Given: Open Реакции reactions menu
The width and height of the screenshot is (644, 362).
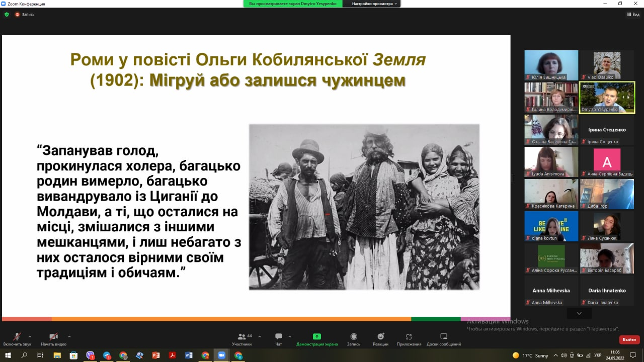Looking at the screenshot, I should 380,336.
